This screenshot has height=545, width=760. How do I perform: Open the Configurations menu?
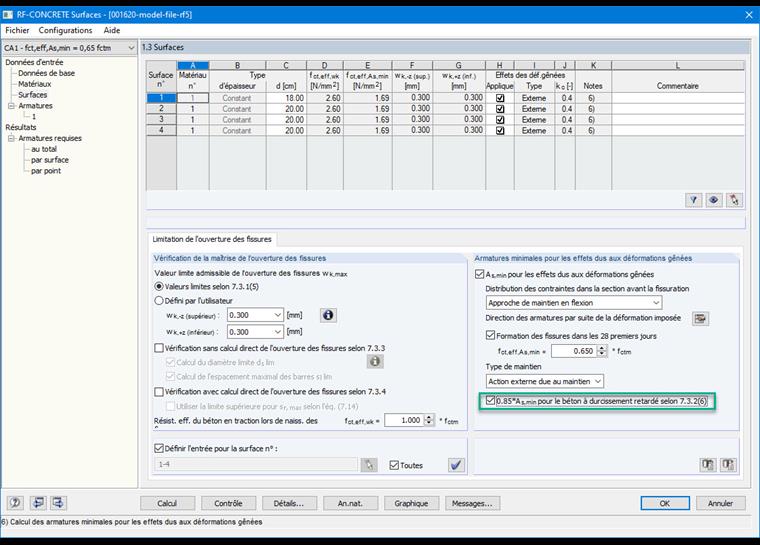(x=65, y=30)
